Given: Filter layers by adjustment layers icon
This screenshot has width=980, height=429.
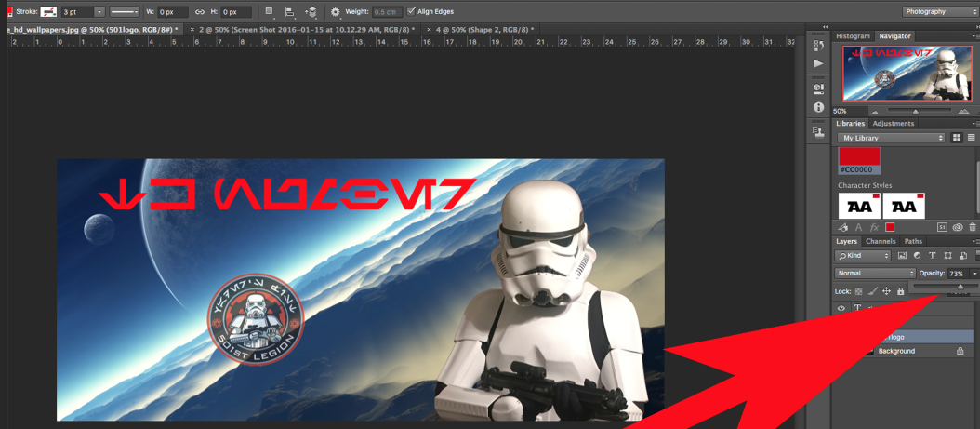Looking at the screenshot, I should coord(917,256).
